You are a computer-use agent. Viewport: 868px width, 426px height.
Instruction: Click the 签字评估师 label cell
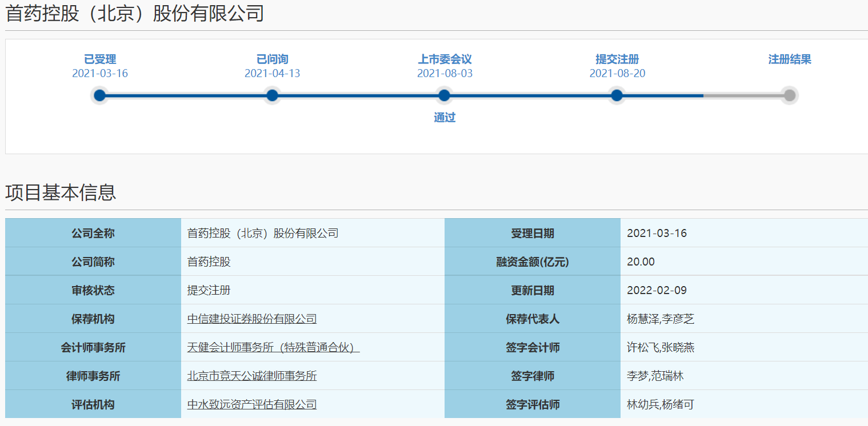(533, 404)
